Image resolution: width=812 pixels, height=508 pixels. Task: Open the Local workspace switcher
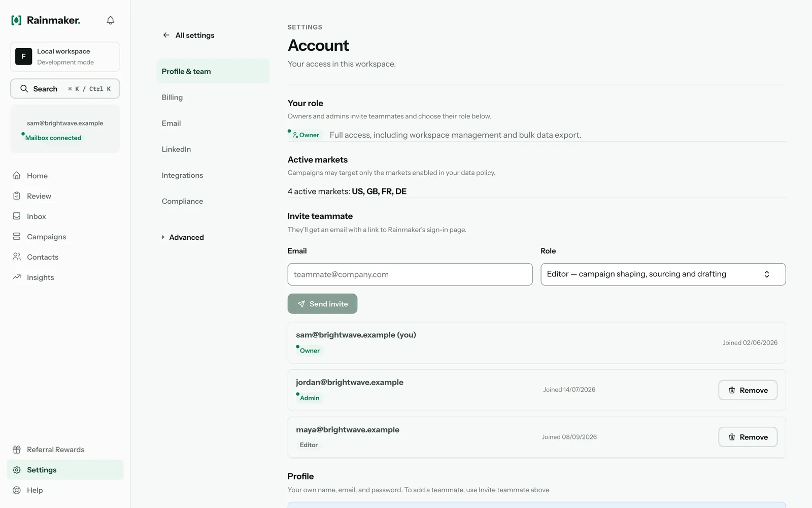click(x=65, y=56)
